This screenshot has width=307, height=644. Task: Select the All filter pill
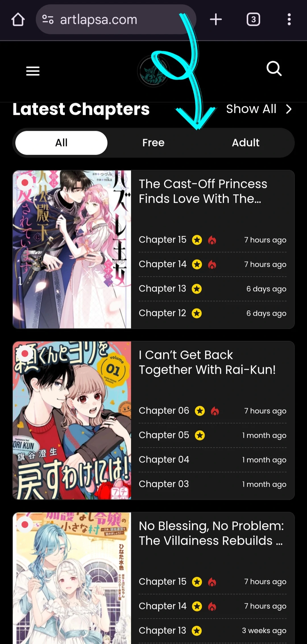tap(61, 143)
